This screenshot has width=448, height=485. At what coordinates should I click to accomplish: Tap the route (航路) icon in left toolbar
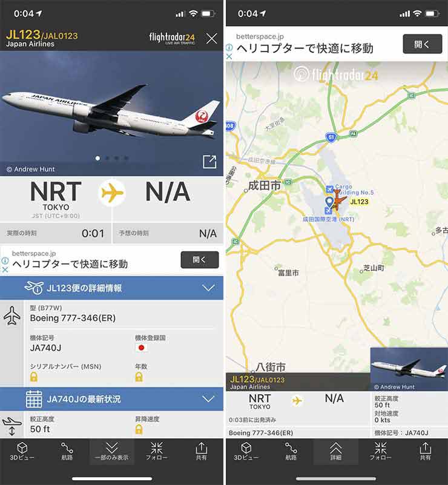67,451
